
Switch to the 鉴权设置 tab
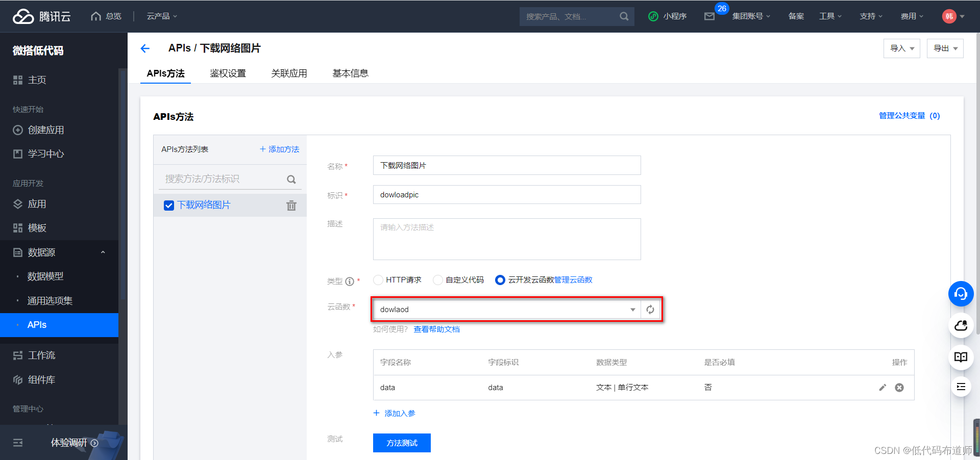[x=228, y=73]
